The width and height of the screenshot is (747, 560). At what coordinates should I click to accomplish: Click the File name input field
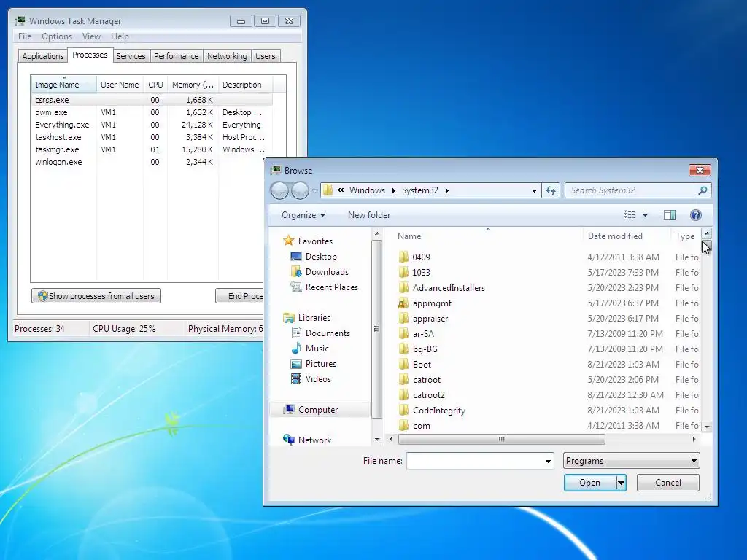click(474, 461)
